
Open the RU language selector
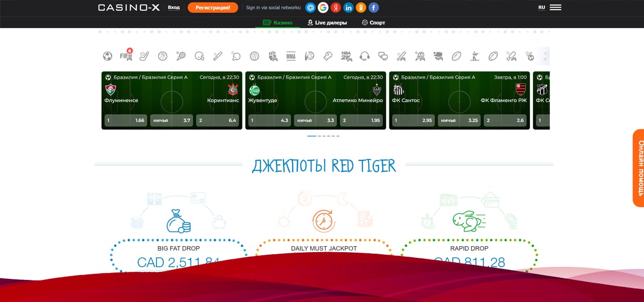click(541, 8)
